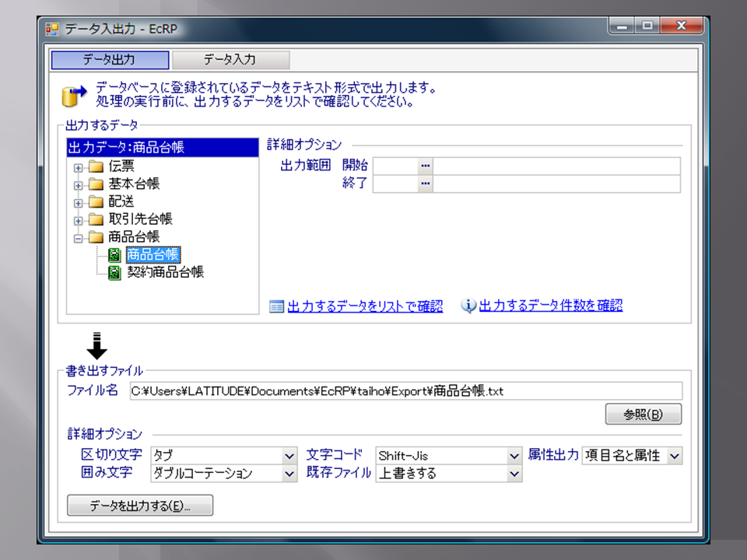Select 契約商品台帳 in the tree
Screen dimensions: 747x560
pyautogui.click(x=165, y=272)
